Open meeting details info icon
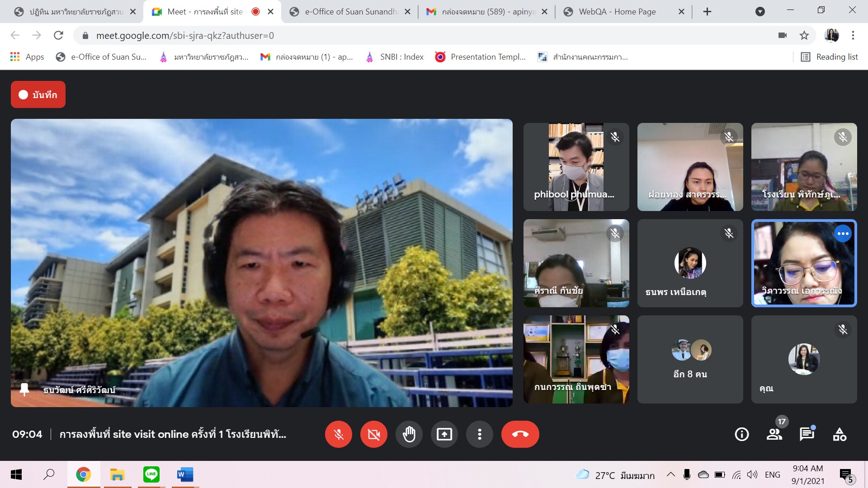The height and width of the screenshot is (488, 868). (x=741, y=434)
